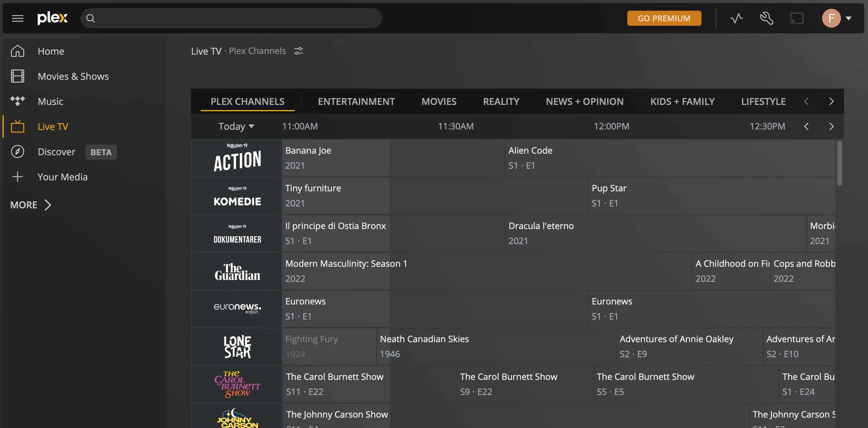Select the Lone Star channel logo
868x428 pixels.
[237, 347]
